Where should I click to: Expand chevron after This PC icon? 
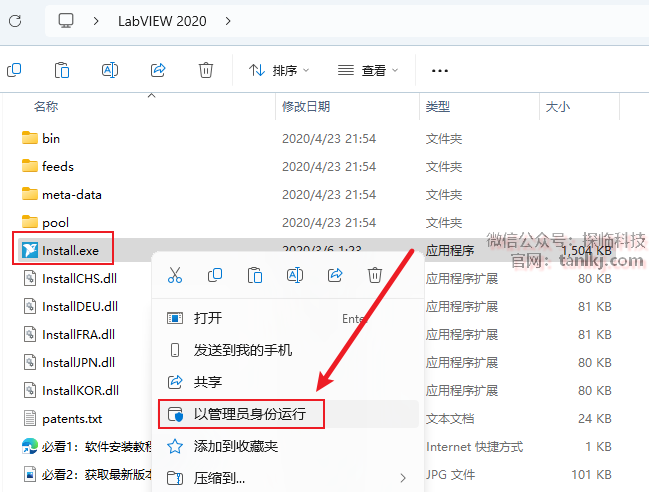click(96, 21)
